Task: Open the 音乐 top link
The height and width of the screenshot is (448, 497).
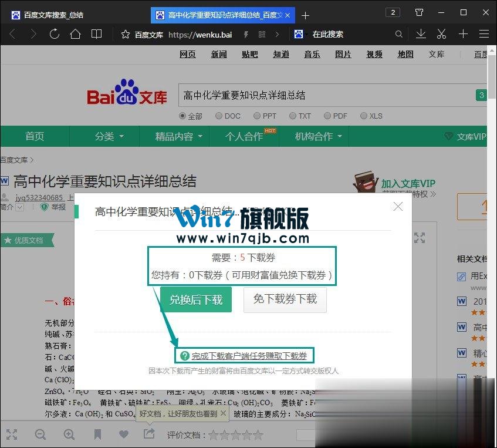Action: (x=312, y=54)
